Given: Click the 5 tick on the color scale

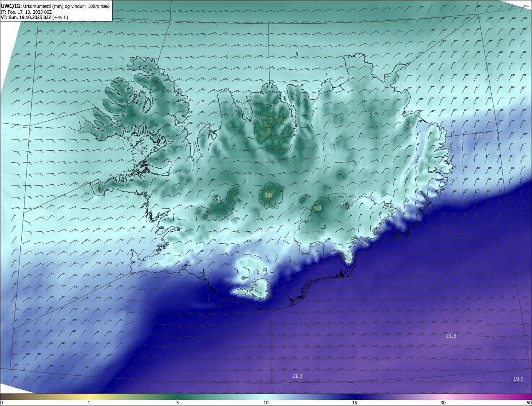Looking at the screenshot, I should 177,403.
